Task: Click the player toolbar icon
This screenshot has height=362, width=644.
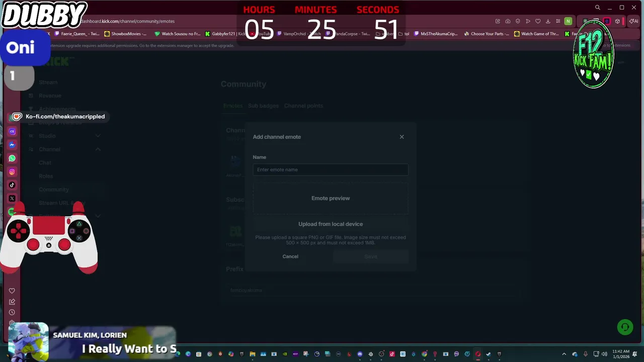Action: point(528,21)
